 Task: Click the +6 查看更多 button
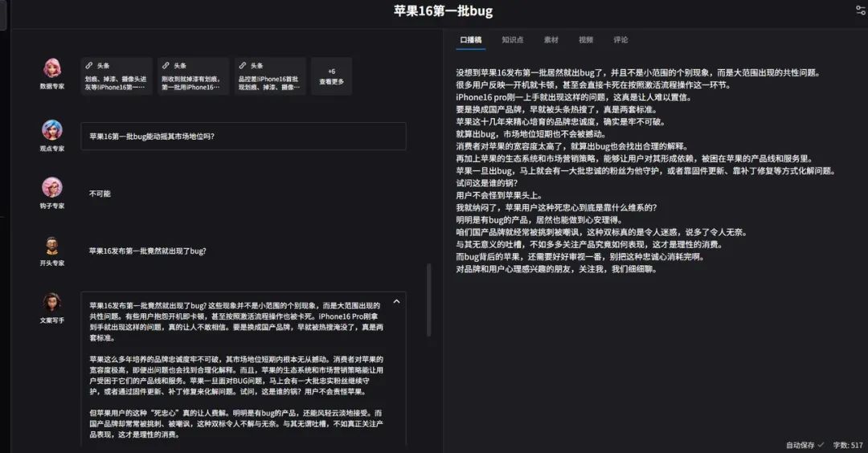pyautogui.click(x=331, y=75)
